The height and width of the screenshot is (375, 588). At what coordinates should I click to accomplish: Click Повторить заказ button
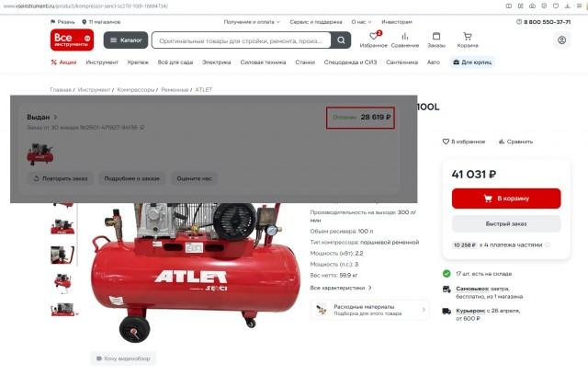(x=61, y=178)
